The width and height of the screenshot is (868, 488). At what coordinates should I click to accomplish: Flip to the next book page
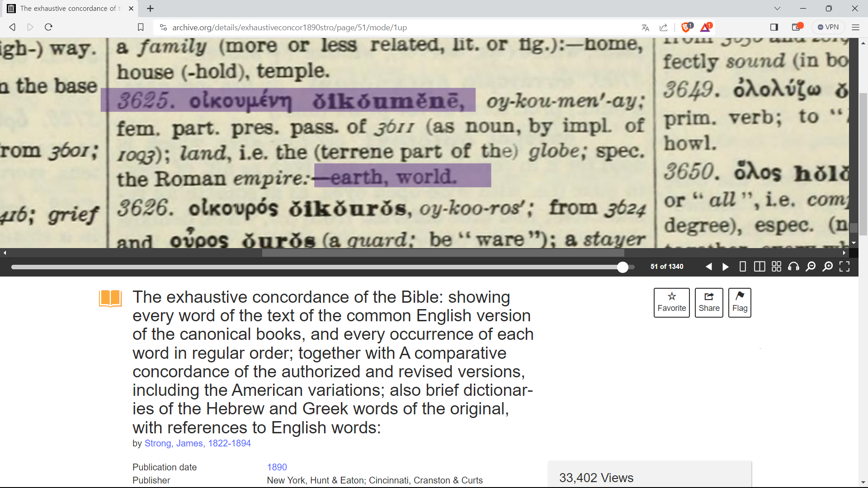coord(726,267)
